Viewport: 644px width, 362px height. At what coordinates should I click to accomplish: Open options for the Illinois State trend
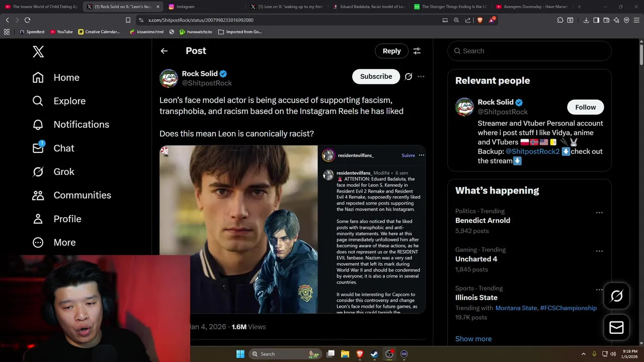pos(599,290)
